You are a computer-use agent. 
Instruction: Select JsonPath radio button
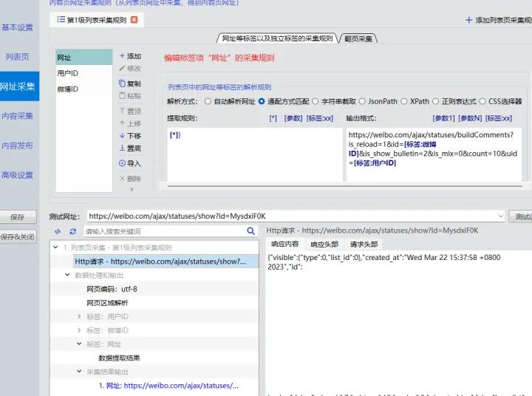coord(362,101)
